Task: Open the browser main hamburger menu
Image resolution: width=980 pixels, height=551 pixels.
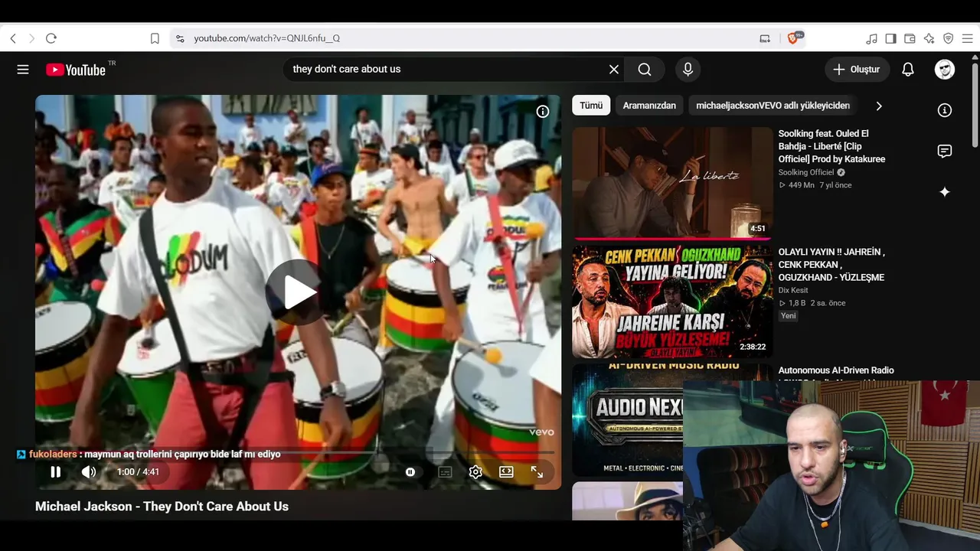Action: coord(968,38)
